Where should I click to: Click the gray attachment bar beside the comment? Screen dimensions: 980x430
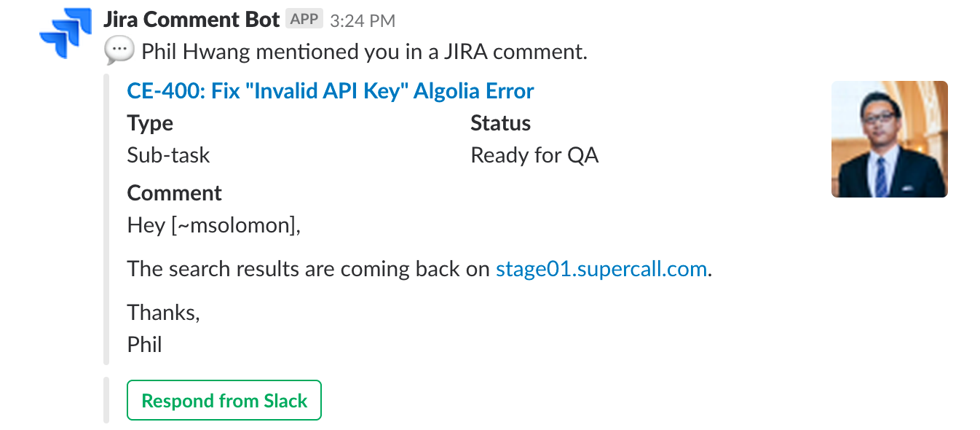point(106,219)
